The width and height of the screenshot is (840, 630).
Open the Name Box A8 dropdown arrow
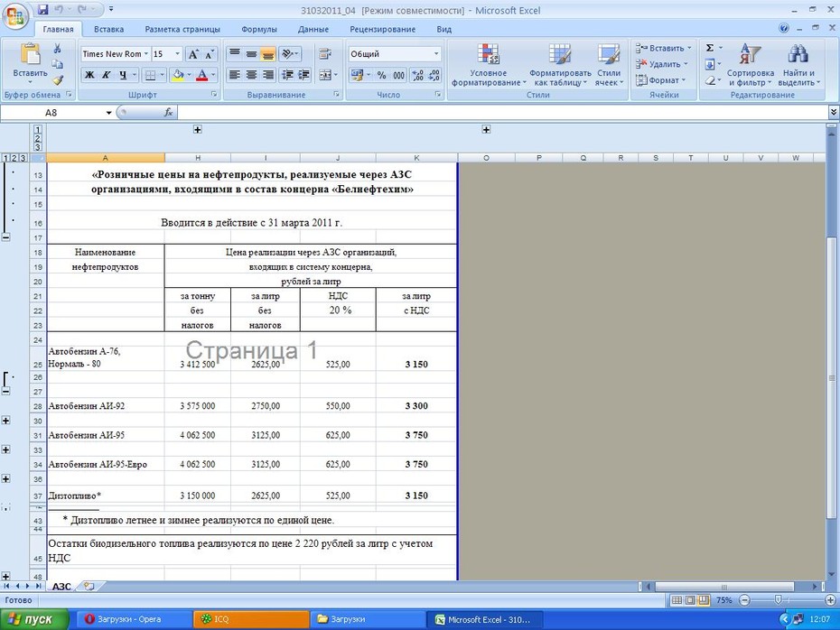tap(108, 113)
